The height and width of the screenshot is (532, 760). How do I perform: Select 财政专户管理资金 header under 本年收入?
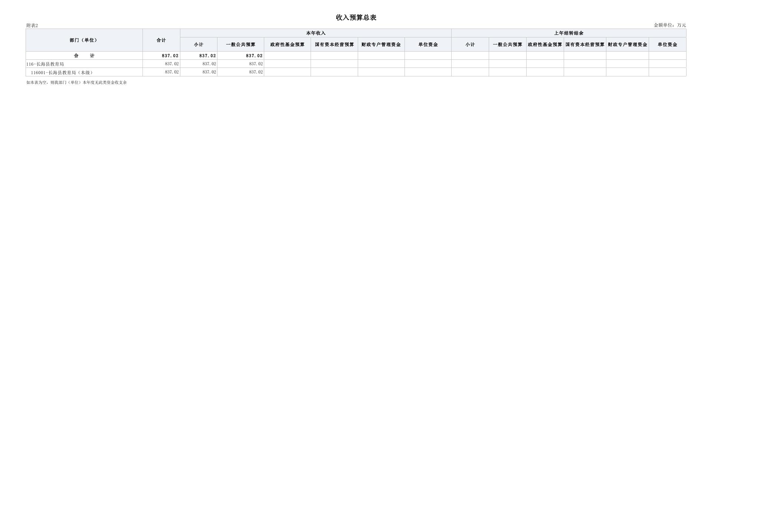(381, 45)
